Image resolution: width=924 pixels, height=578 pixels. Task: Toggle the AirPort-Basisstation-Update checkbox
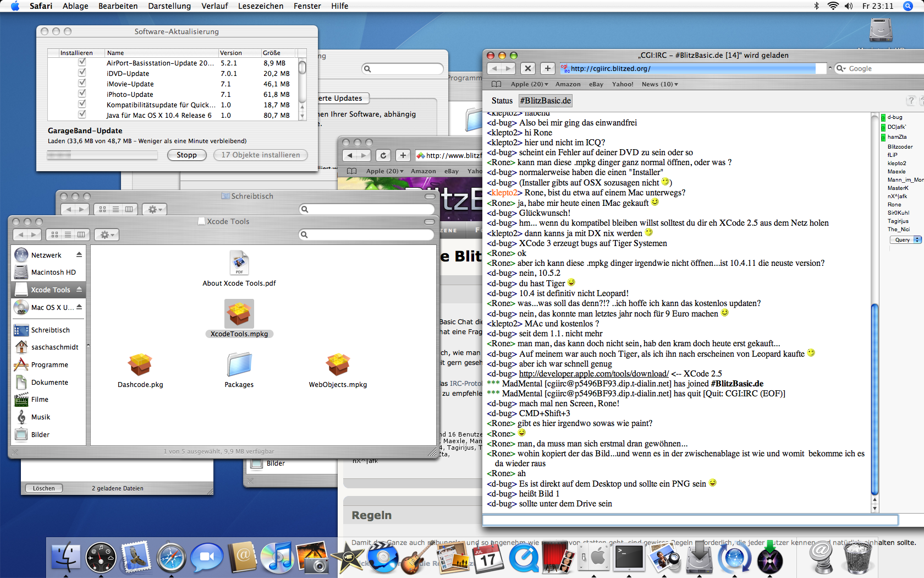click(x=82, y=63)
